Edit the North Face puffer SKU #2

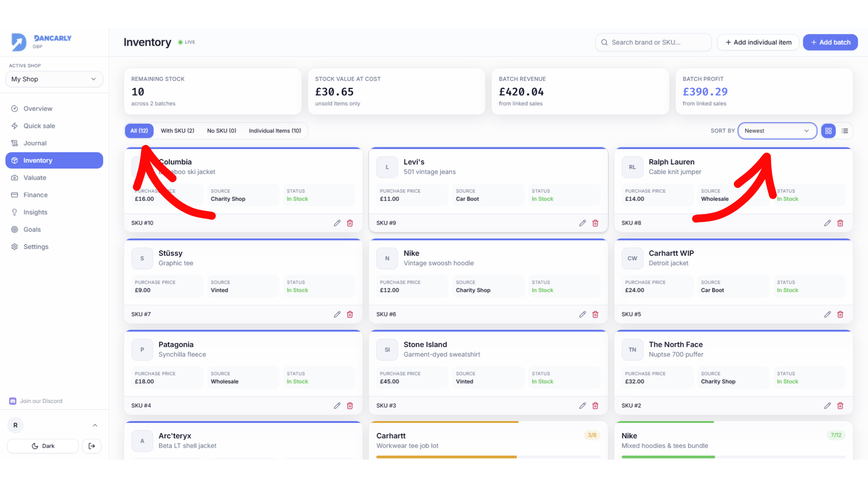click(827, 405)
